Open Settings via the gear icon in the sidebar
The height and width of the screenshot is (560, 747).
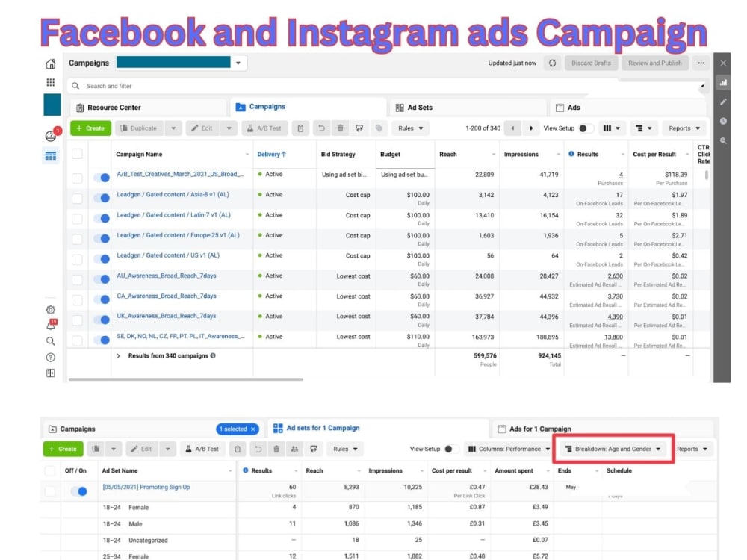pyautogui.click(x=50, y=310)
